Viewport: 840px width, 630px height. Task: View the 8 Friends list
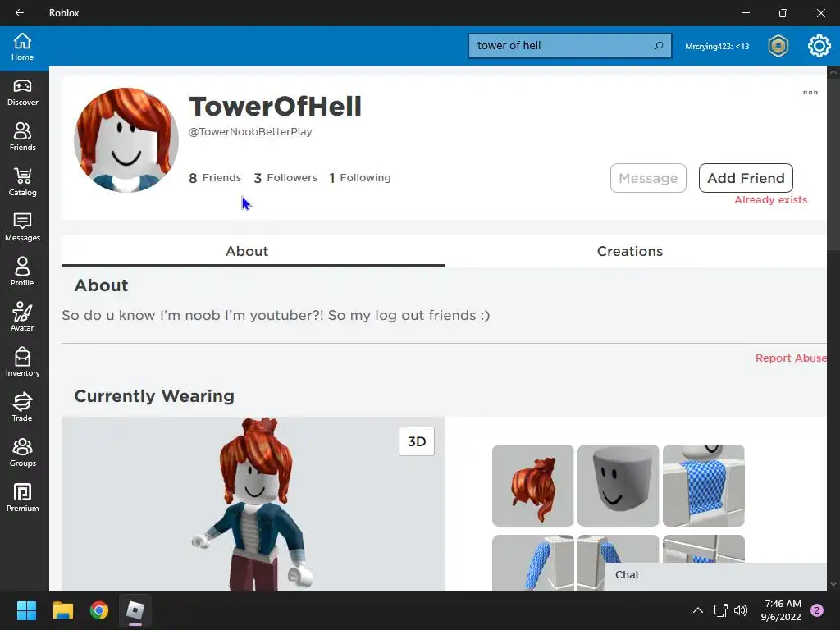[215, 178]
